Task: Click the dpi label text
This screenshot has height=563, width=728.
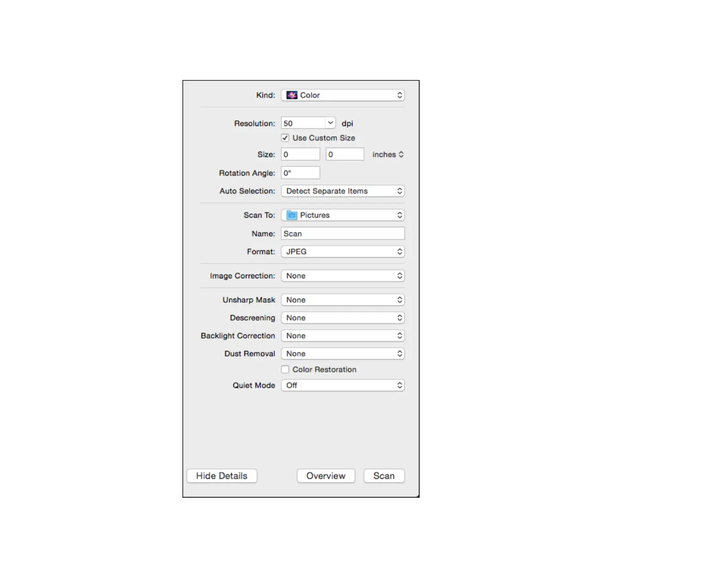Action: point(347,123)
